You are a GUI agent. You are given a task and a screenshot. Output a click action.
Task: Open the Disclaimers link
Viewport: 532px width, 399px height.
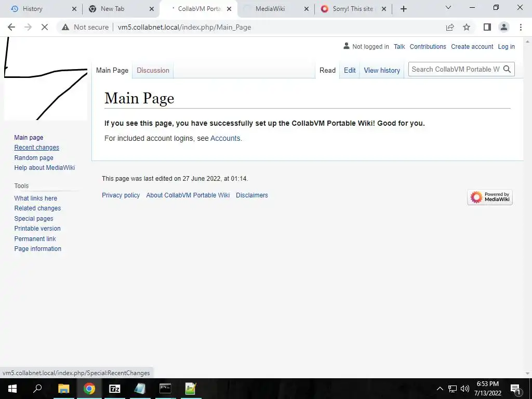pos(252,195)
